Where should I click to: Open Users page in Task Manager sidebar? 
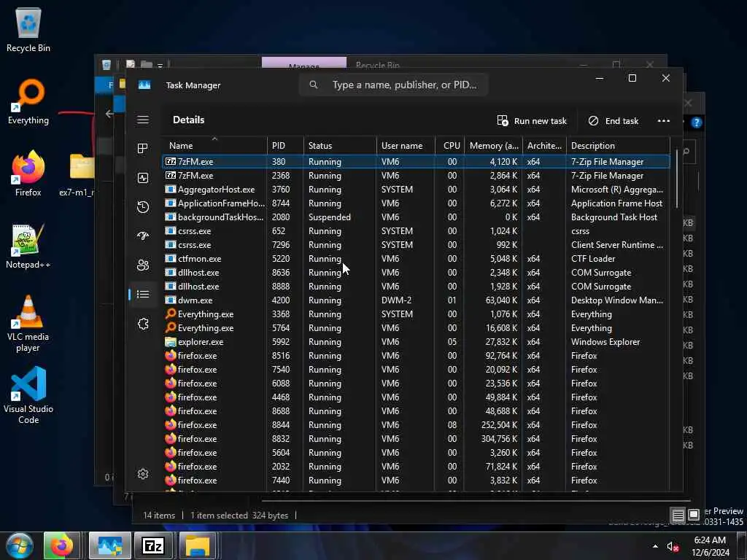pyautogui.click(x=143, y=265)
